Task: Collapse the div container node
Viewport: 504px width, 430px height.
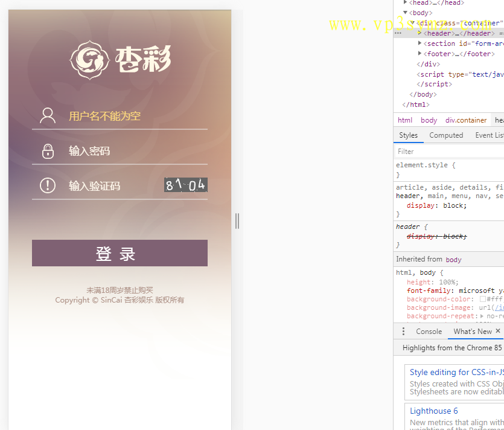Action: 412,23
